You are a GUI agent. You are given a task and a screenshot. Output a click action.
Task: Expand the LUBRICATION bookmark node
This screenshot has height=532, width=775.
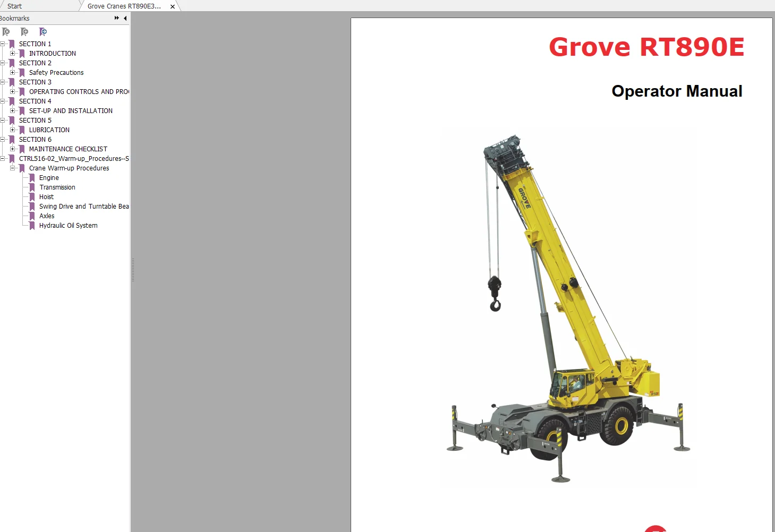point(12,130)
